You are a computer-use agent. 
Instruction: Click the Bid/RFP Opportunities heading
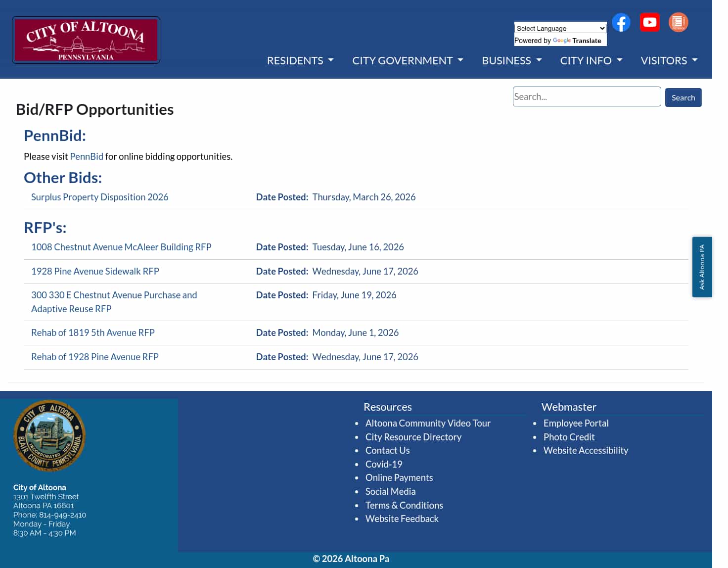(95, 109)
